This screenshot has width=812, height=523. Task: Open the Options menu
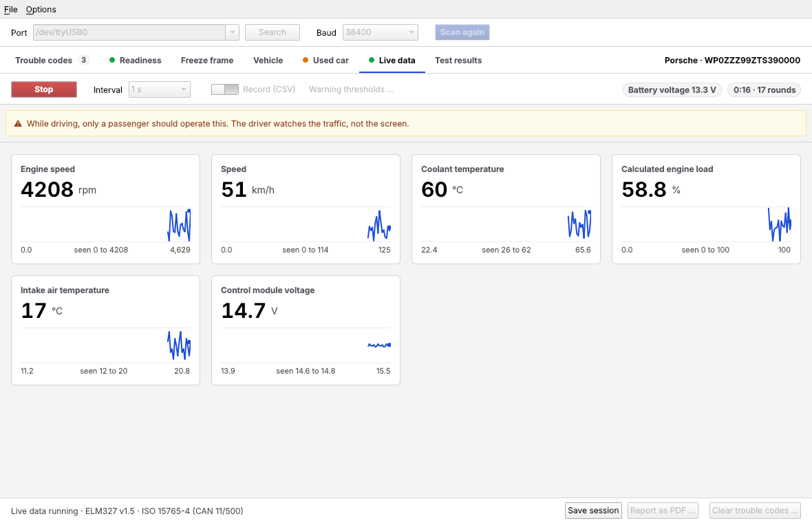click(41, 10)
